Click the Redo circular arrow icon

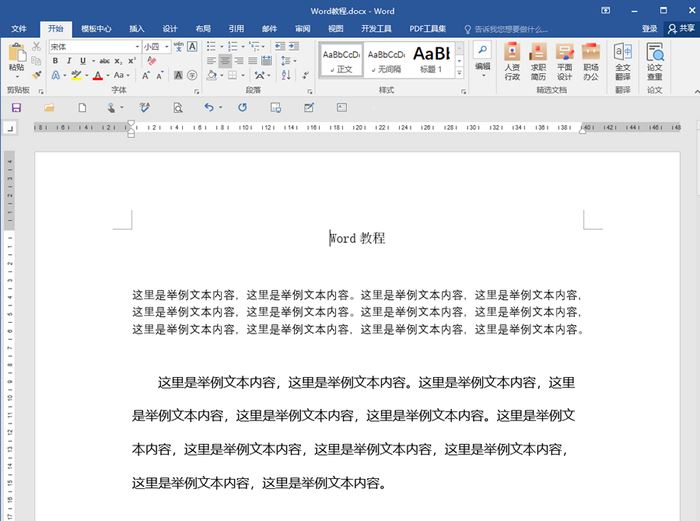[x=242, y=107]
